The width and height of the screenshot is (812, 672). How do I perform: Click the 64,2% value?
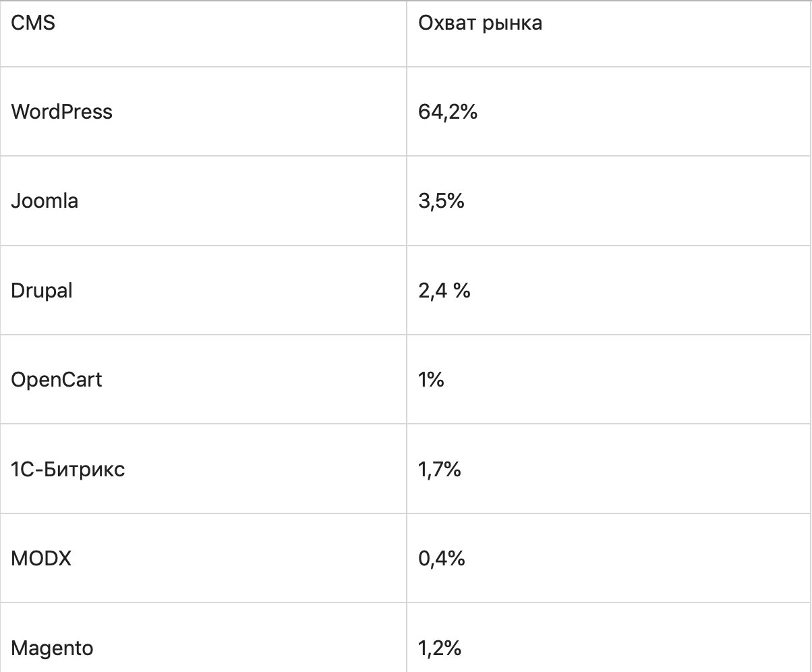(x=448, y=112)
